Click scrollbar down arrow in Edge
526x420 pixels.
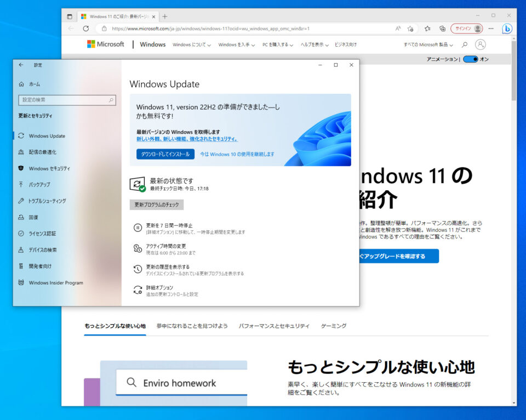pos(513,403)
